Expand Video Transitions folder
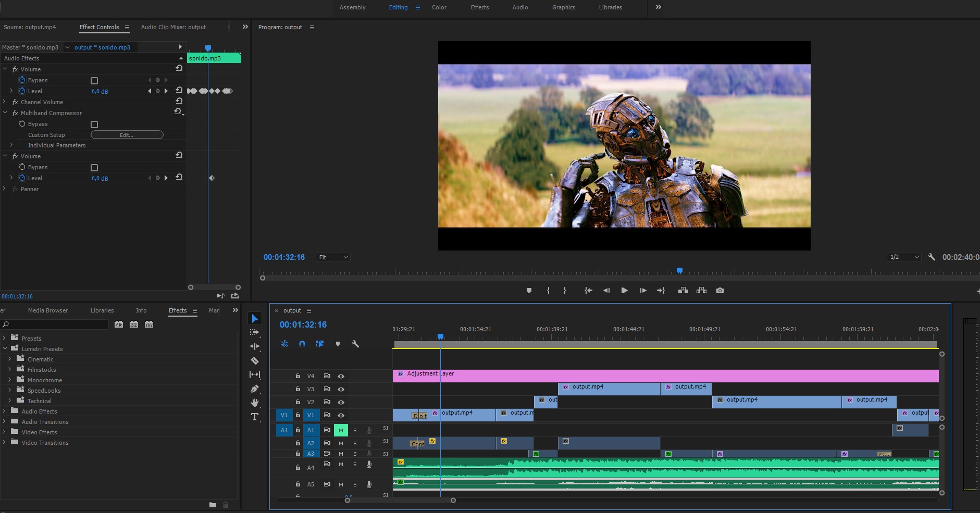980x513 pixels. pyautogui.click(x=4, y=442)
